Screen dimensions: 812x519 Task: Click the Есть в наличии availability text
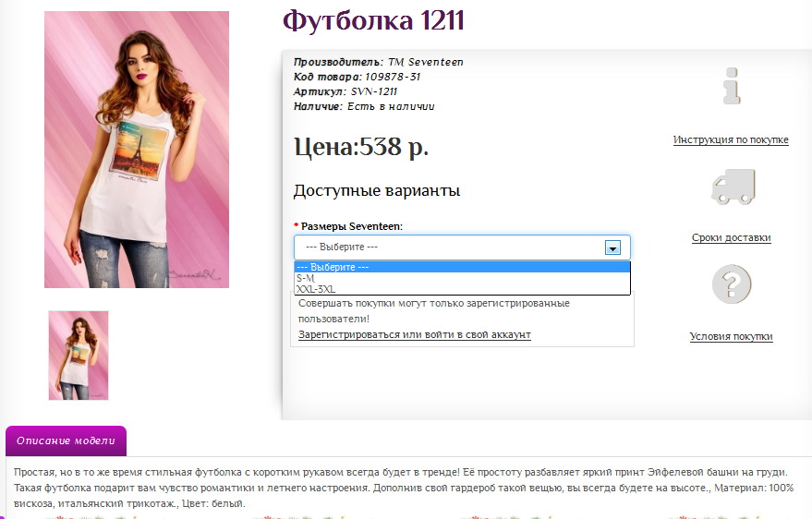click(391, 106)
